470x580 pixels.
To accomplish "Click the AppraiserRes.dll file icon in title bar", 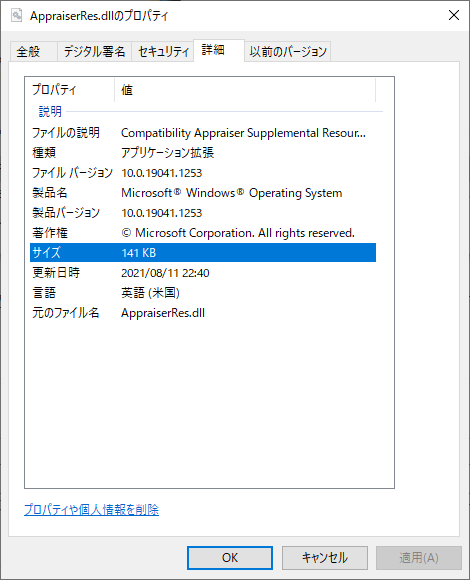I will click(17, 16).
